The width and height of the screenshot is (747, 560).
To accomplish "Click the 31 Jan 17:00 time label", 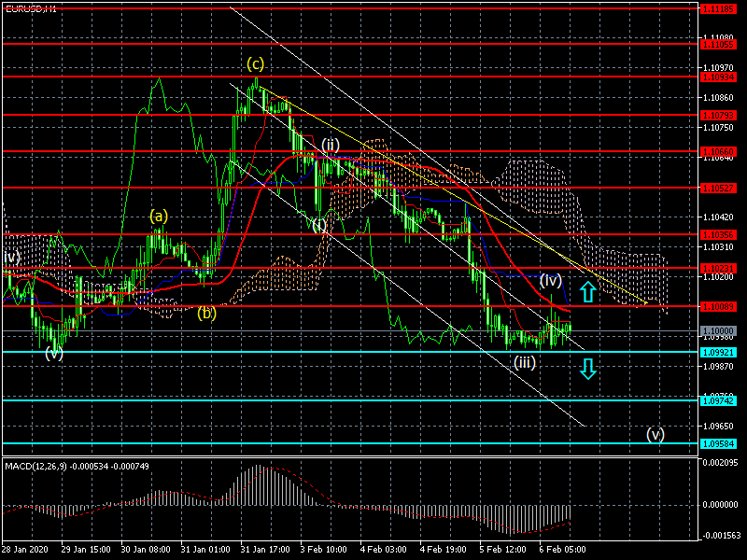I will coord(265,549).
